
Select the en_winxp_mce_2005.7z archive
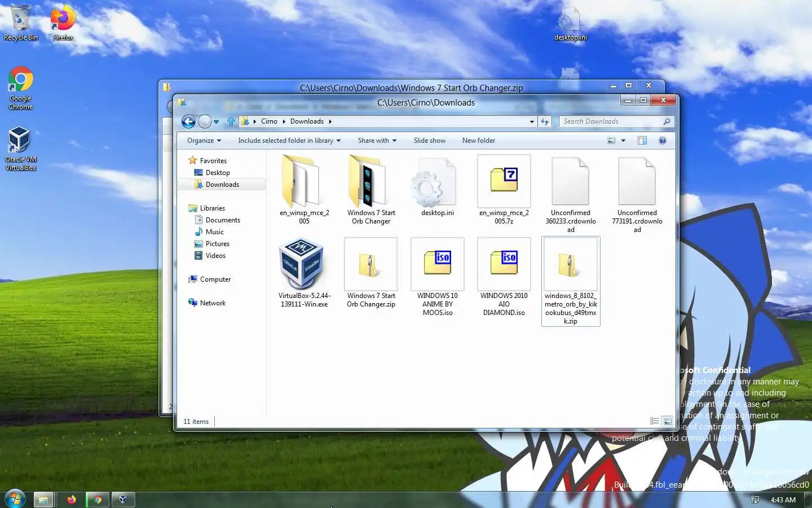(x=504, y=190)
